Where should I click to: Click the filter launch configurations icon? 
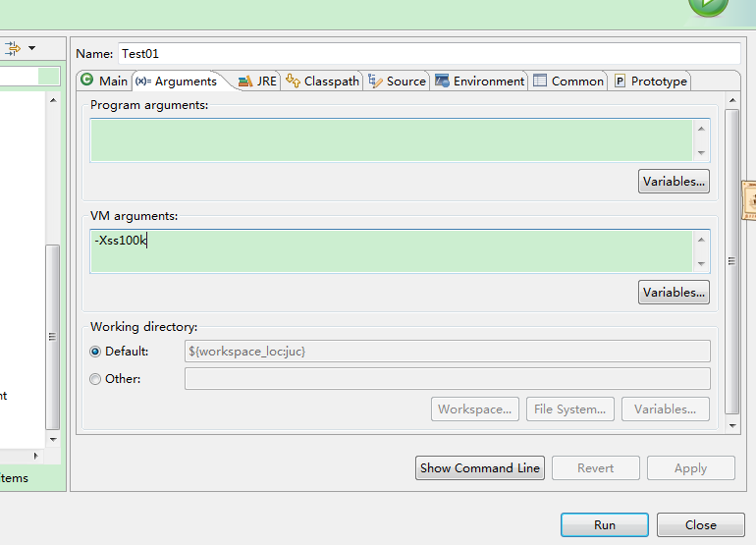[12, 48]
